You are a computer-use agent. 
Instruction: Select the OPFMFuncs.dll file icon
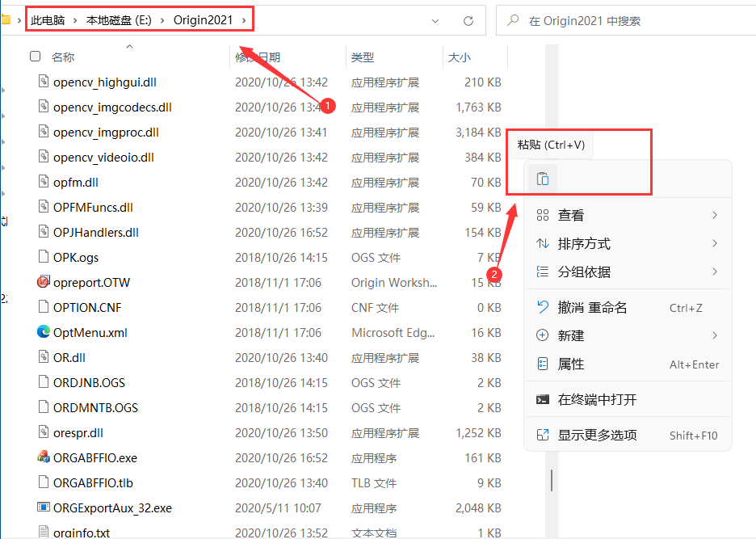pyautogui.click(x=44, y=207)
